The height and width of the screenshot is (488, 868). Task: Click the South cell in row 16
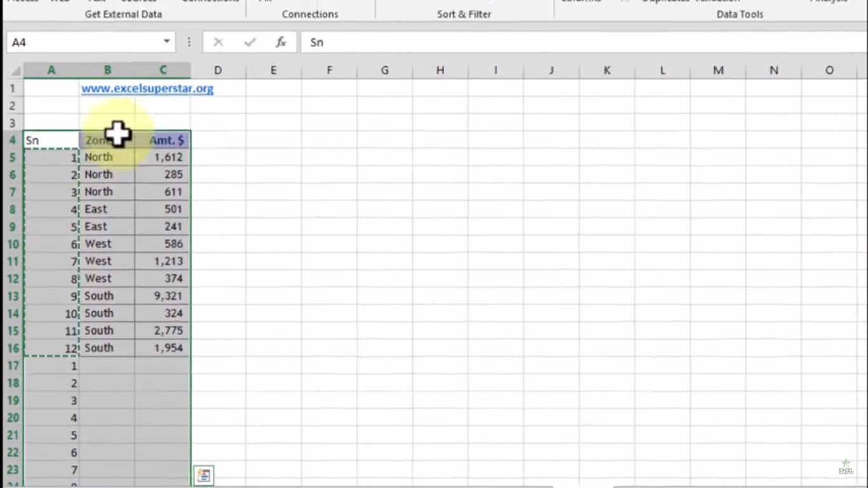point(107,348)
